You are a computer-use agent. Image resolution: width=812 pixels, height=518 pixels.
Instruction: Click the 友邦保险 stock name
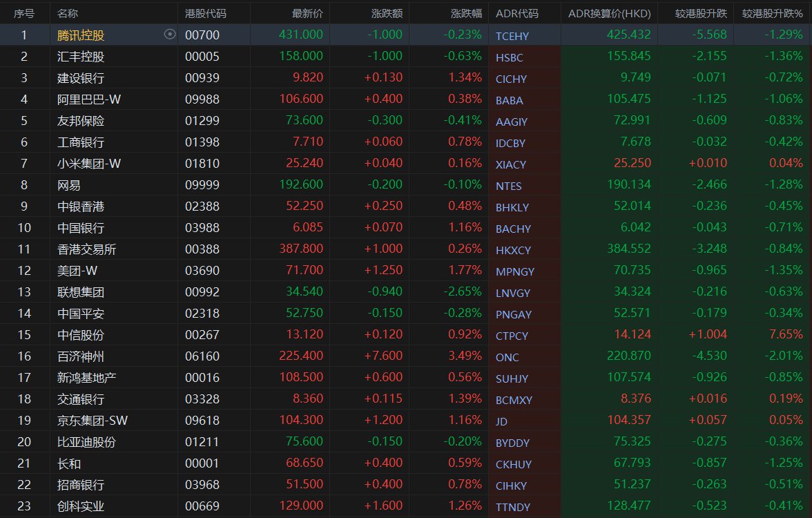tap(81, 121)
